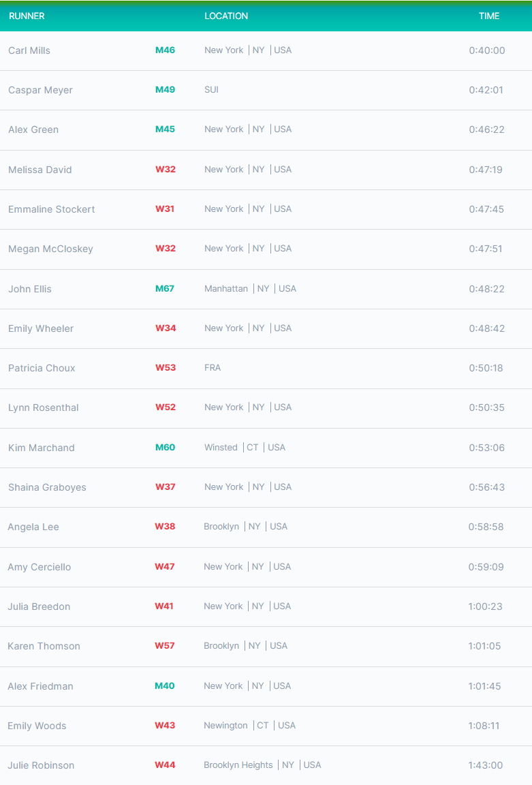Click Kim Marchand's Winsted location
The width and height of the screenshot is (532, 785).
(x=221, y=447)
